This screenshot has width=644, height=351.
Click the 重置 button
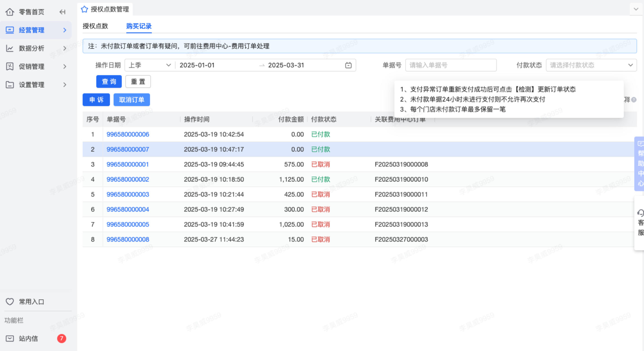pos(138,81)
